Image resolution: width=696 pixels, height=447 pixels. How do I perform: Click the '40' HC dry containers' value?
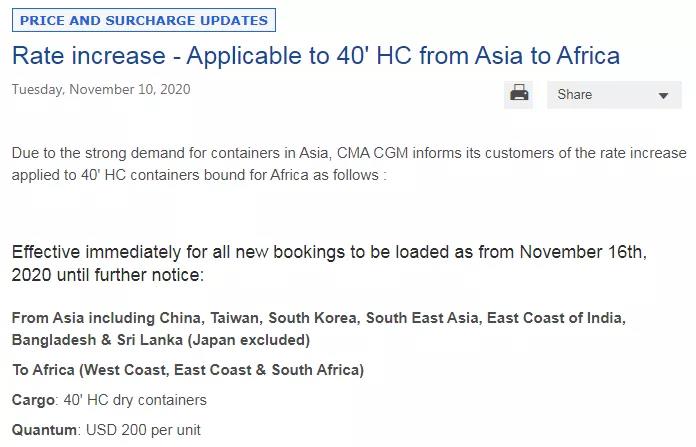tap(136, 400)
